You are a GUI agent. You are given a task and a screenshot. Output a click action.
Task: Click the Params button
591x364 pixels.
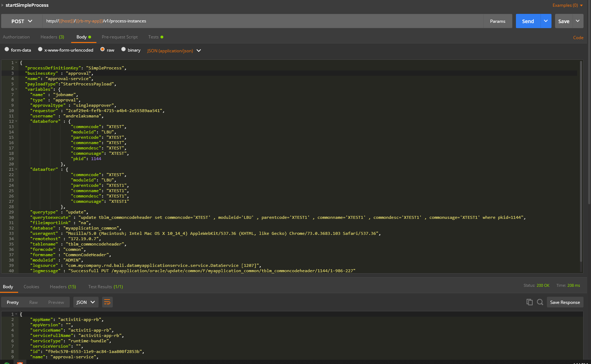[497, 21]
